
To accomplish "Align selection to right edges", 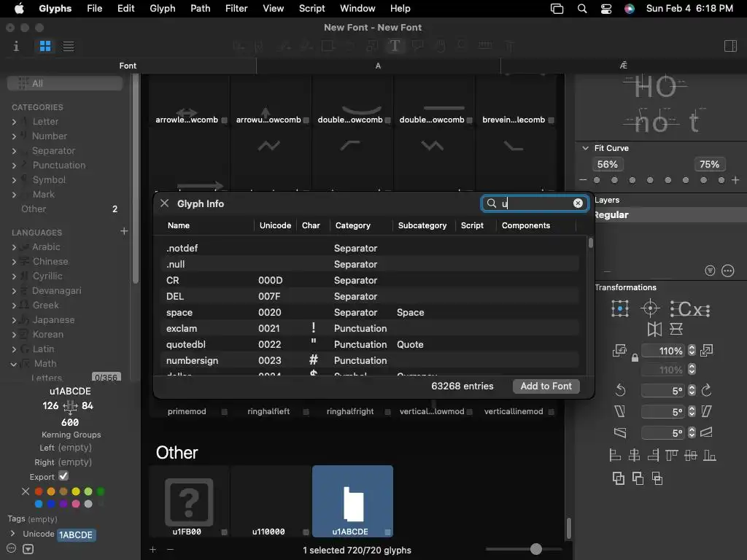I will tap(653, 456).
